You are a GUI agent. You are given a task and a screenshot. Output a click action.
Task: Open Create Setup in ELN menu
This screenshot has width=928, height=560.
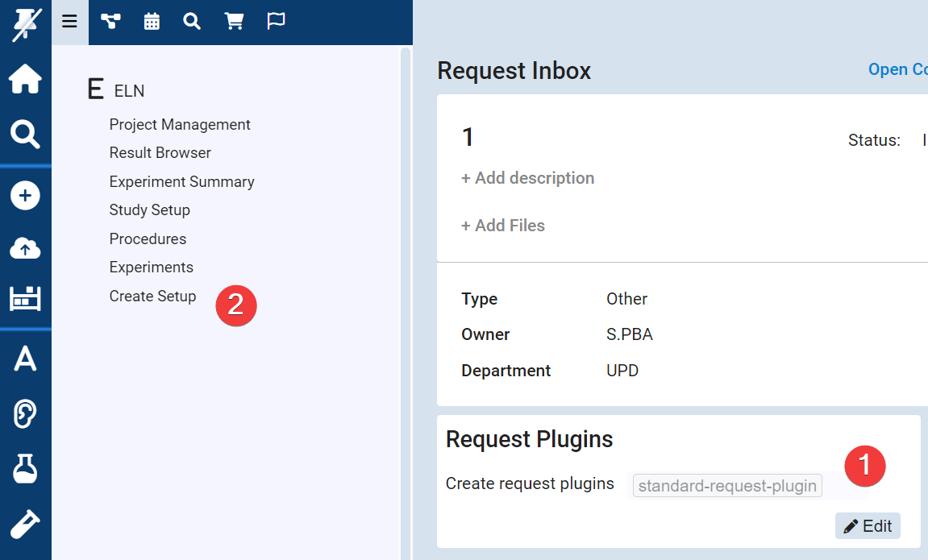coord(152,297)
